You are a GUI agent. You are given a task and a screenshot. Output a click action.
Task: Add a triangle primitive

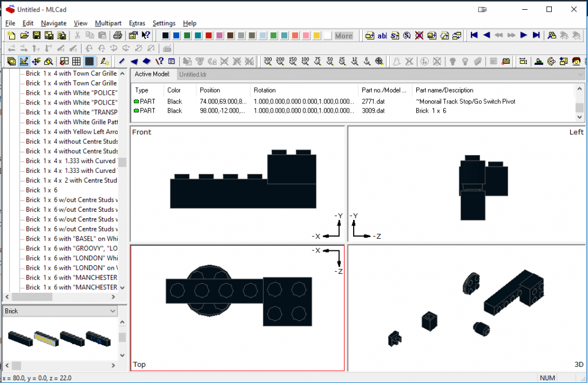pyautogui.click(x=134, y=61)
